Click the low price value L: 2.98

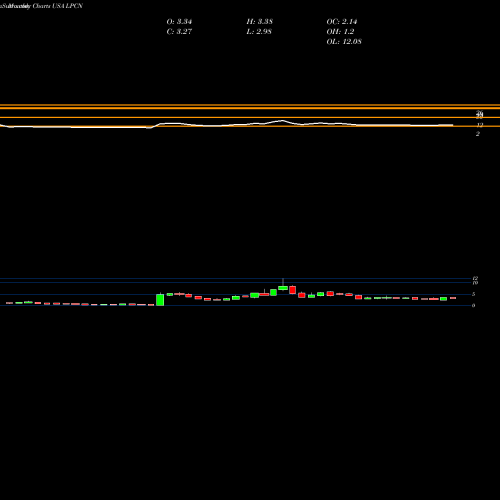pyautogui.click(x=259, y=32)
